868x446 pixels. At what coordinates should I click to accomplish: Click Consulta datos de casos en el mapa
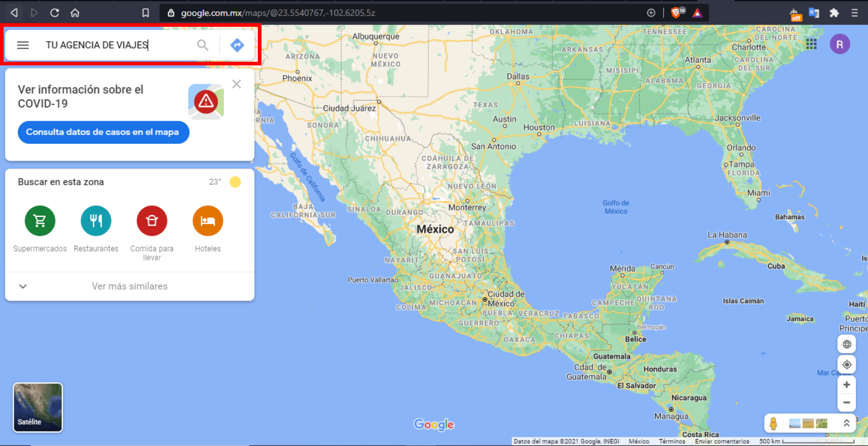[x=104, y=132]
